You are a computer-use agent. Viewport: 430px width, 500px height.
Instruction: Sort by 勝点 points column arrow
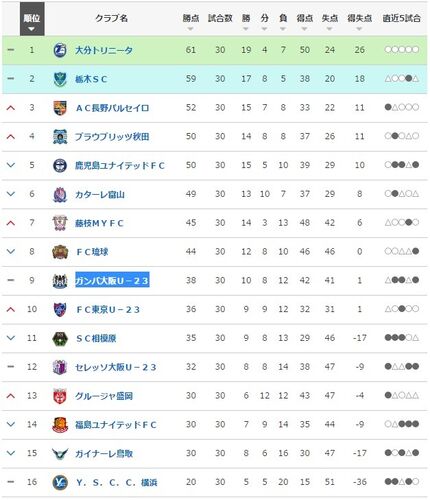[x=191, y=22]
